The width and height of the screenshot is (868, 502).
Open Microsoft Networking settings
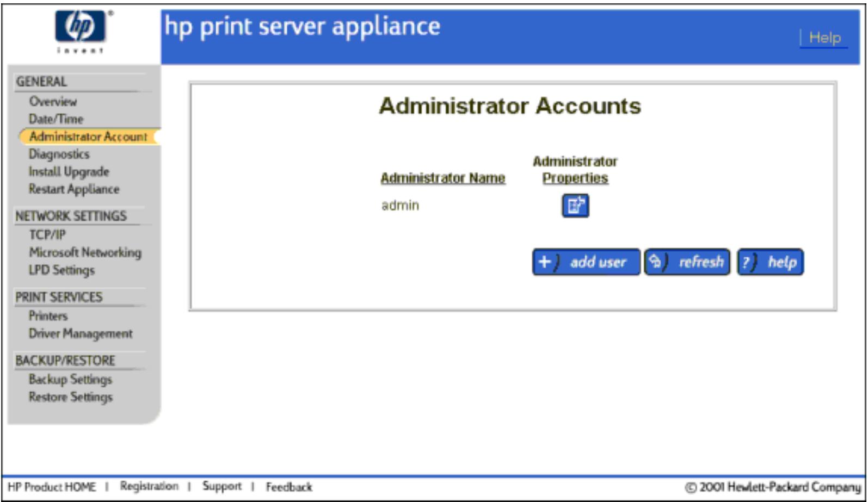tap(85, 252)
